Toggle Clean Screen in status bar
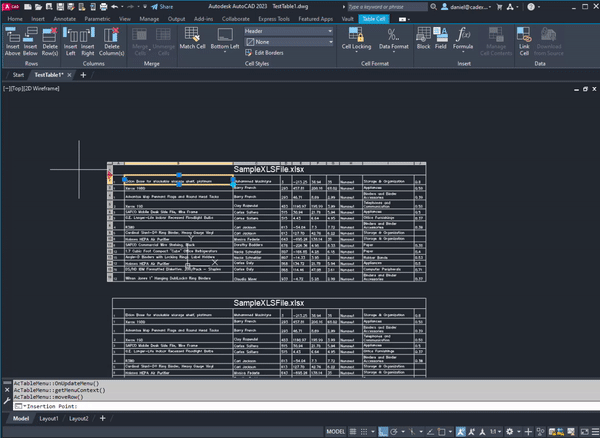This screenshot has height=438, width=600. [x=585, y=431]
